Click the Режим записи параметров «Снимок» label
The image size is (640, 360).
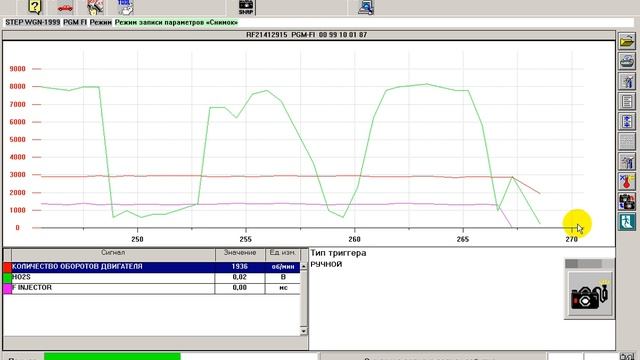point(176,22)
